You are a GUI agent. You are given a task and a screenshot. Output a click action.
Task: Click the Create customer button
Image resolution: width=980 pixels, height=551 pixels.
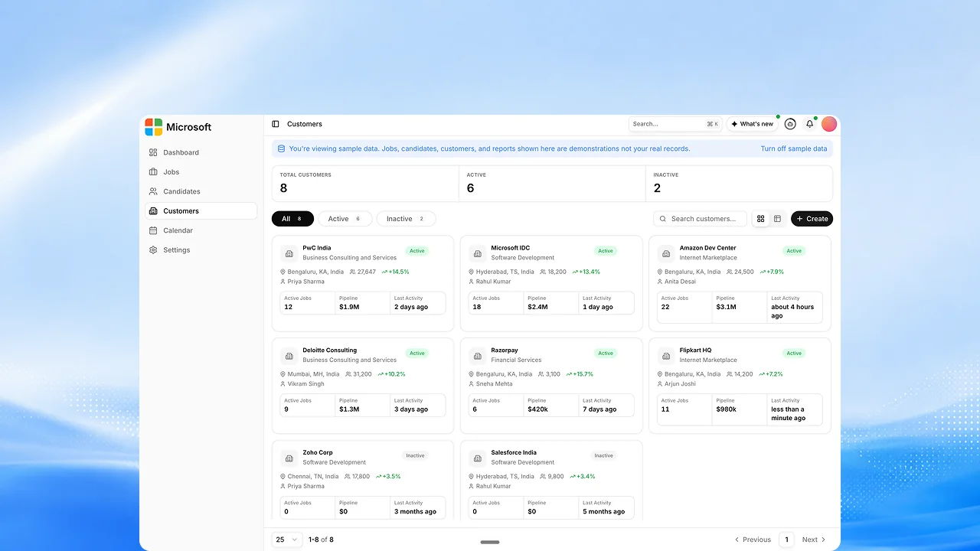point(812,219)
